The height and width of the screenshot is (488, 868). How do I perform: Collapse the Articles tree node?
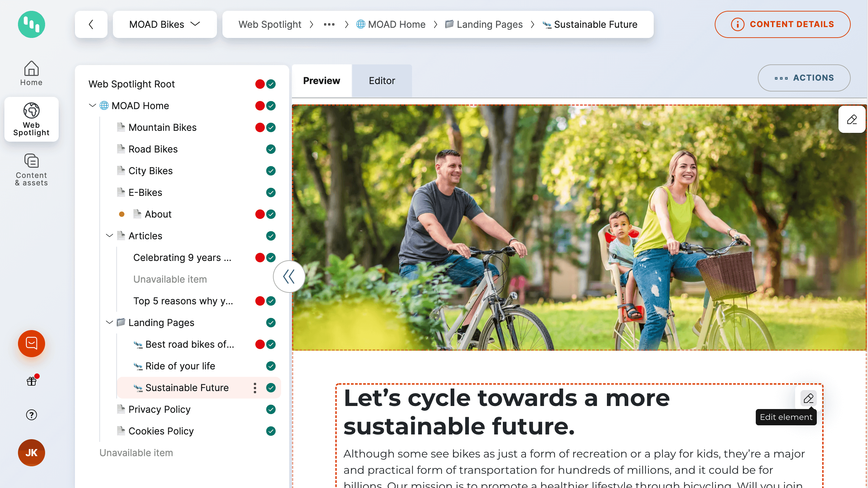pyautogui.click(x=109, y=236)
